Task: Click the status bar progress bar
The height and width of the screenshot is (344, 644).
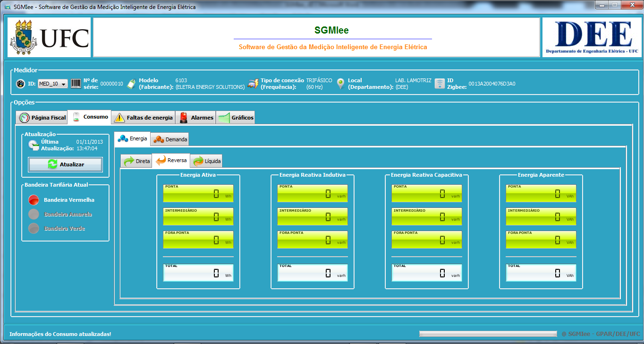Action: (x=488, y=334)
